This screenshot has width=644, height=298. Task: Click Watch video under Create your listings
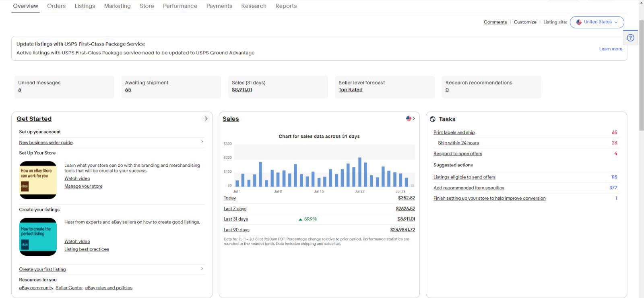[x=77, y=242]
